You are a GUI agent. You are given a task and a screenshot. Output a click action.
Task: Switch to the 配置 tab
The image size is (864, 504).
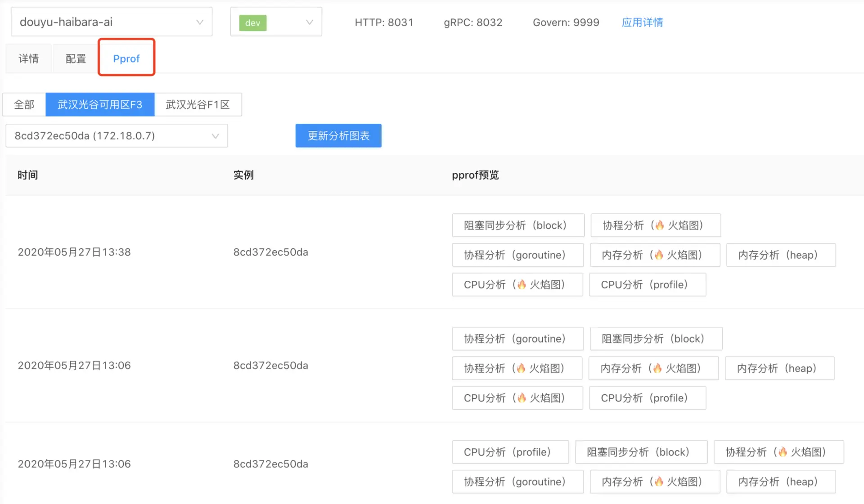pyautogui.click(x=76, y=58)
